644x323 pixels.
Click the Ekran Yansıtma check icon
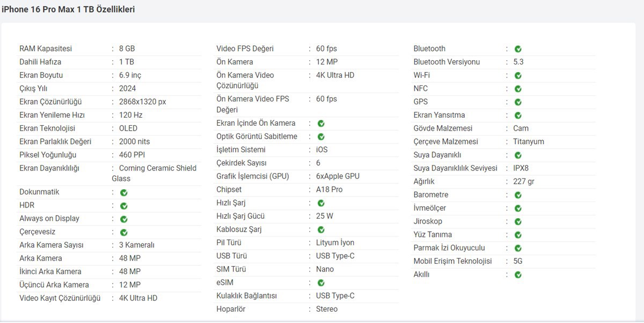tap(518, 116)
